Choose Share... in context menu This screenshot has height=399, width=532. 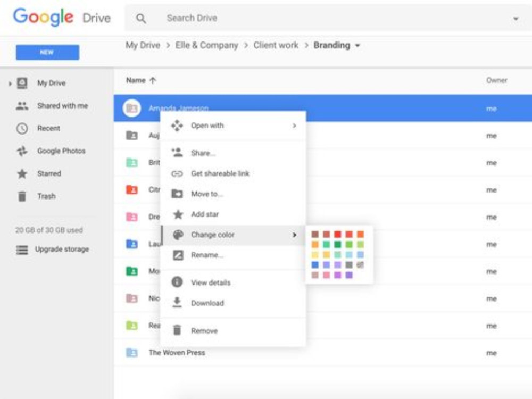tap(233, 153)
